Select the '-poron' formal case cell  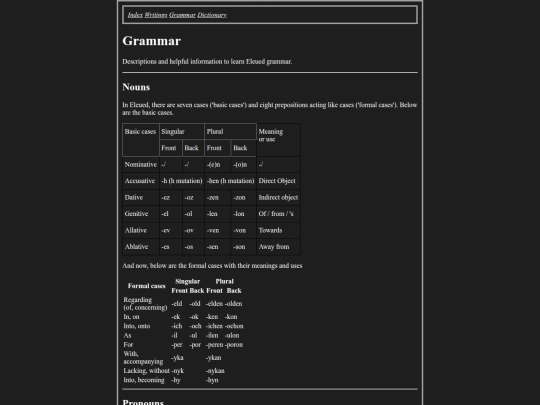pos(234,345)
